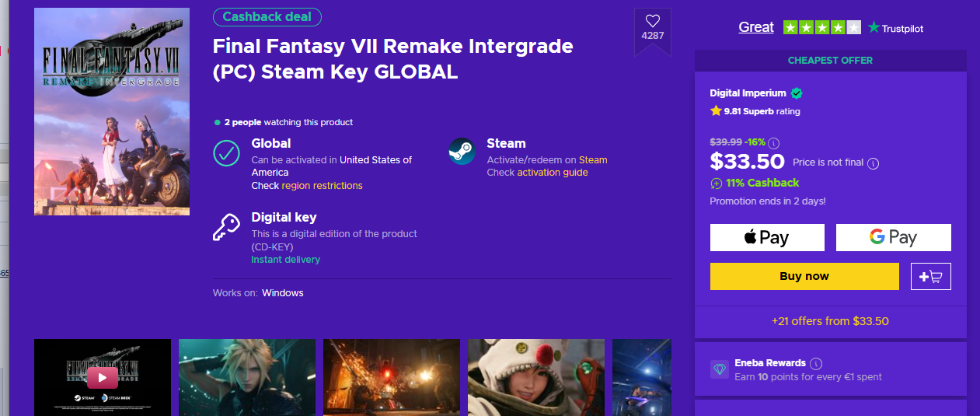Image resolution: width=980 pixels, height=416 pixels.
Task: Play the trailer video thumbnail
Action: click(x=103, y=377)
